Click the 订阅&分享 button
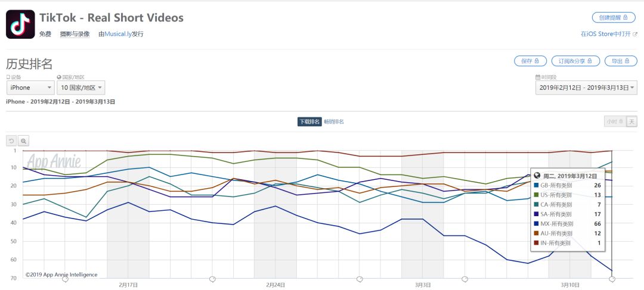The height and width of the screenshot is (290, 644). 575,61
